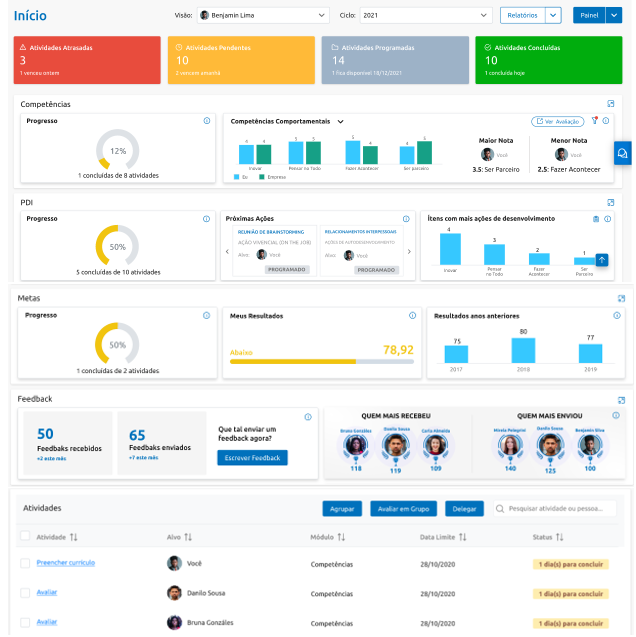Expand the Competências section to full view
The image size is (636, 637).
(611, 104)
